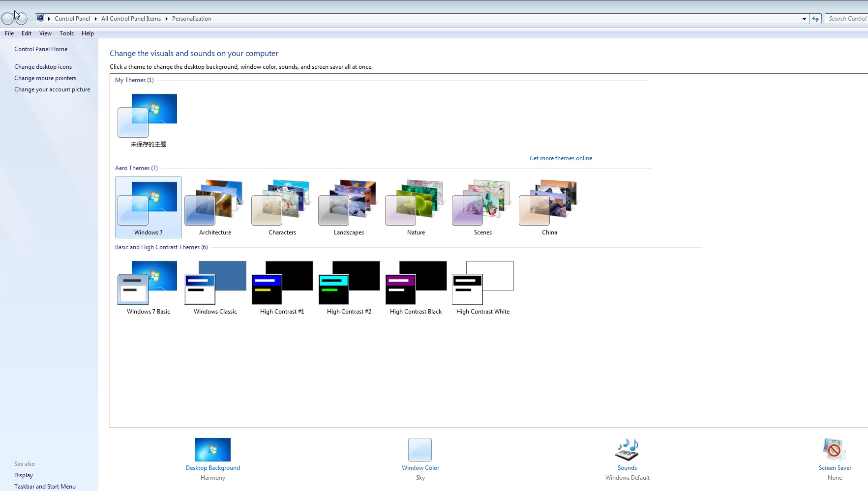The image size is (868, 491).
Task: Select the unsaved theme under My Themes
Action: (148, 120)
